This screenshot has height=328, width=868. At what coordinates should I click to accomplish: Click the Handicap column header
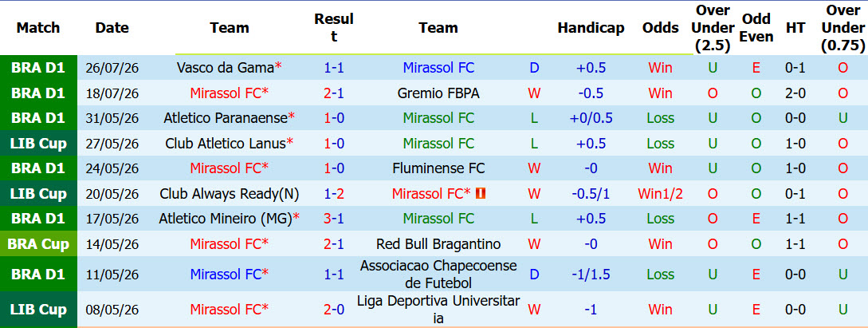591,28
